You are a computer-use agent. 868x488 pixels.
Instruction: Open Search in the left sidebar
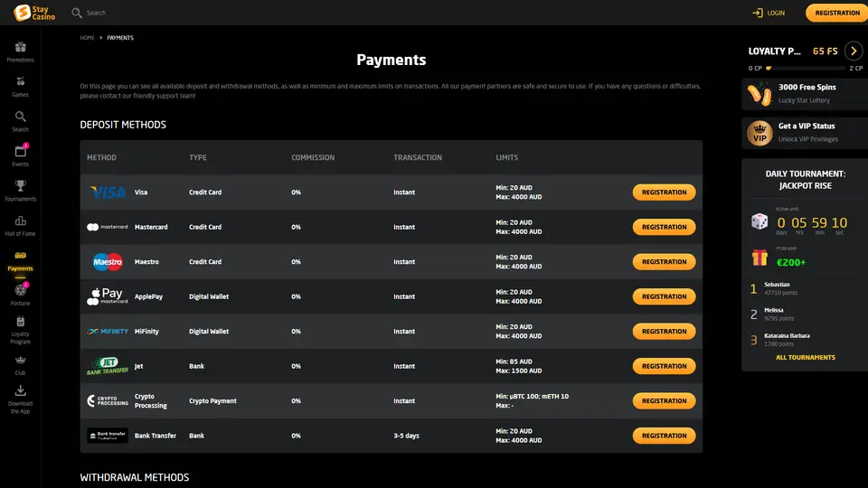coord(21,122)
